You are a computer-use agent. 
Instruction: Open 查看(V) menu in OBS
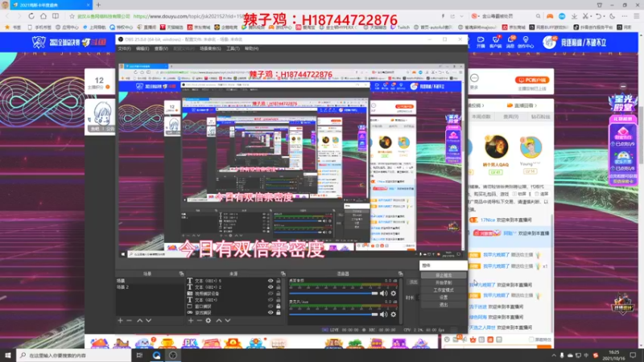click(x=161, y=48)
